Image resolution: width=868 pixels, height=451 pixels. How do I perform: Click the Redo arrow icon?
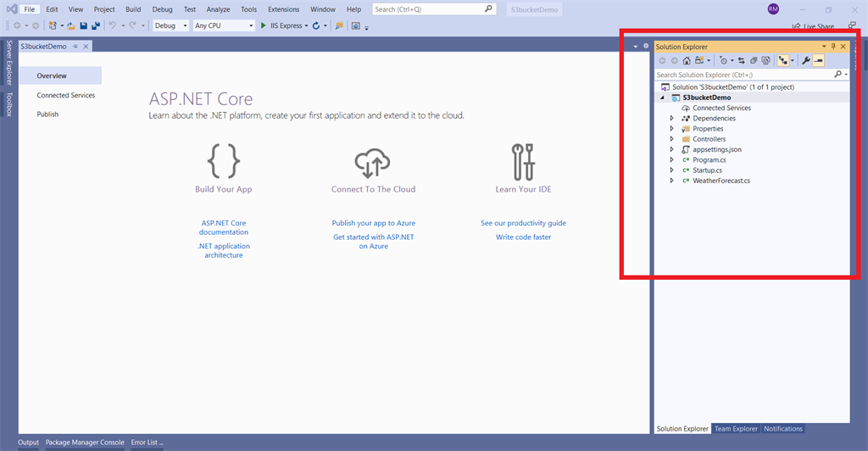(x=132, y=25)
